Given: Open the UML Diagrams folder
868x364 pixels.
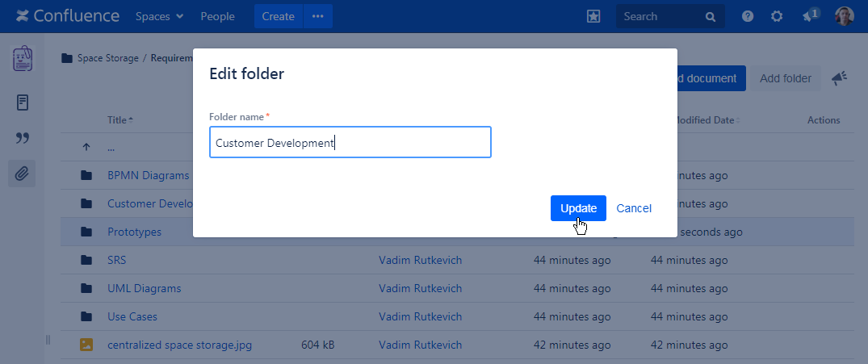Looking at the screenshot, I should click(x=144, y=288).
